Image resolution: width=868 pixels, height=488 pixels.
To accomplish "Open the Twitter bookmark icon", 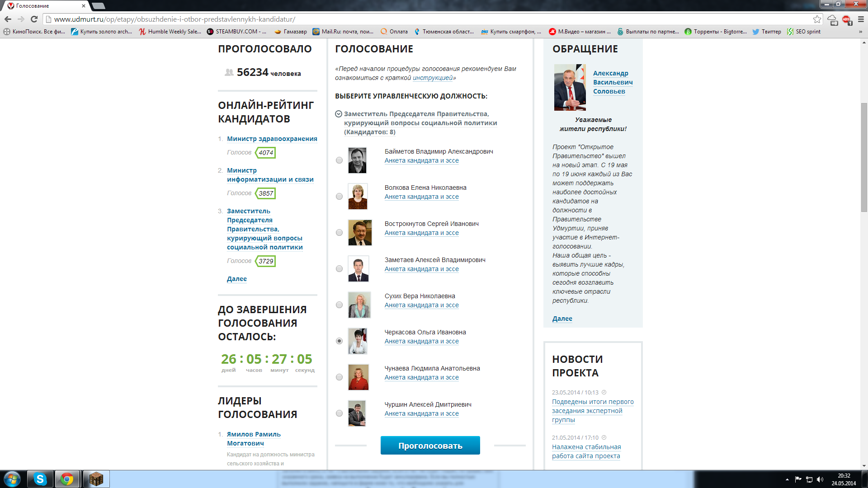I will click(x=755, y=32).
